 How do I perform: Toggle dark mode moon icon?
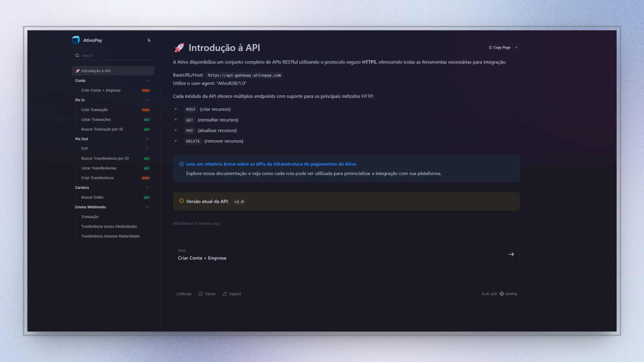[149, 40]
